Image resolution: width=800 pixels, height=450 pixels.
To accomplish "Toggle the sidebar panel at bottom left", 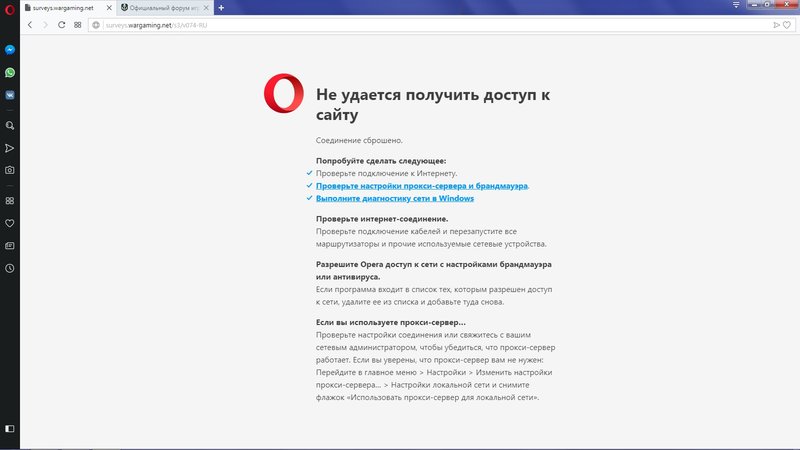I will tap(9, 428).
